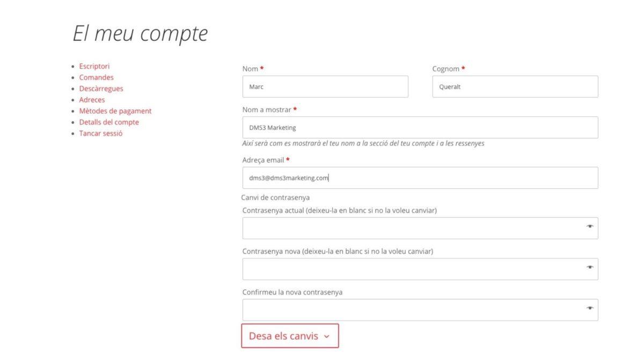This screenshot has height=362, width=644.
Task: Save changes with Desa els canvis button
Action: pyautogui.click(x=290, y=336)
